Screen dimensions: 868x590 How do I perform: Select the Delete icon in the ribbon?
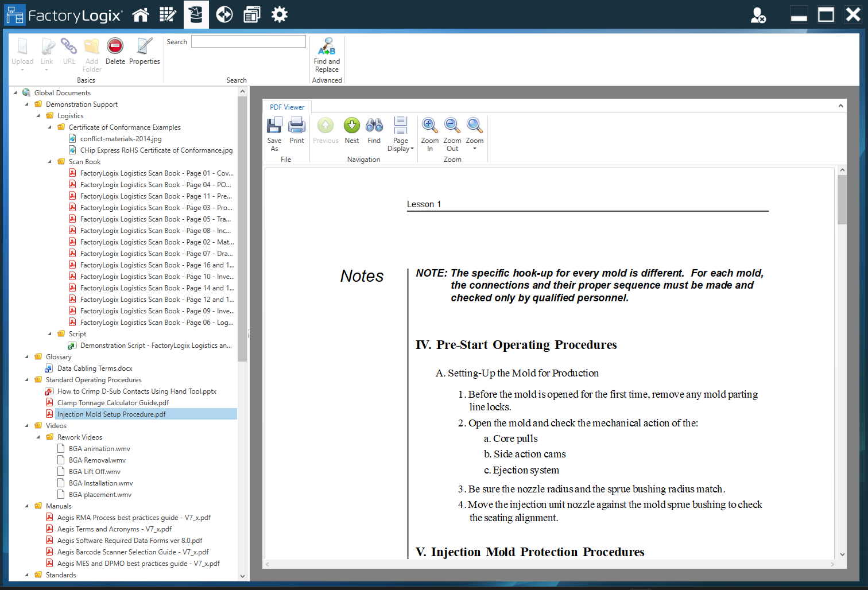click(x=115, y=52)
